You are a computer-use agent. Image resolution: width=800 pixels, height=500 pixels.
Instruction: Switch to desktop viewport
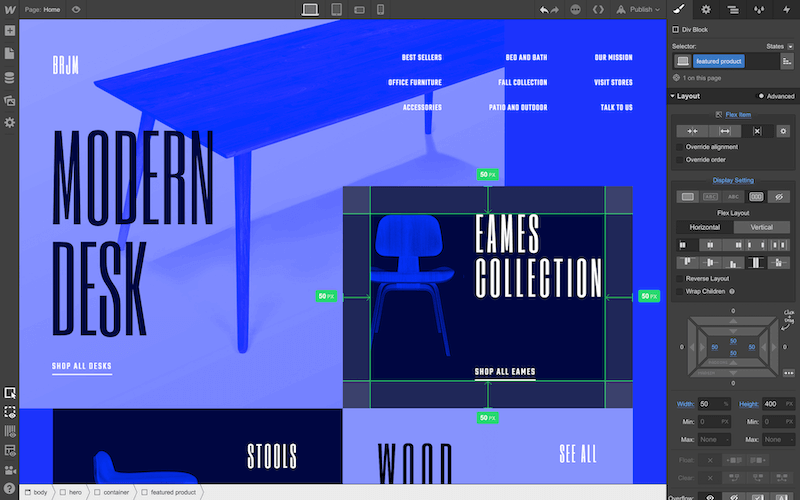(310, 9)
